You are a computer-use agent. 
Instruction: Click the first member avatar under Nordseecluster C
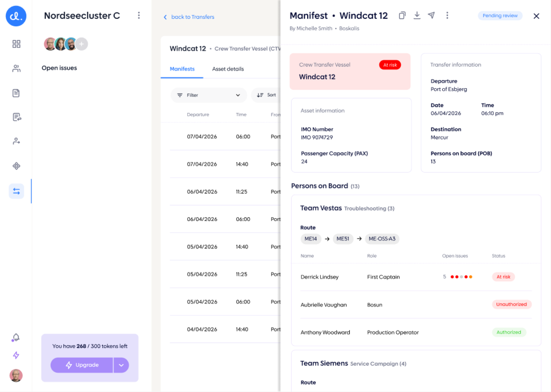[50, 44]
